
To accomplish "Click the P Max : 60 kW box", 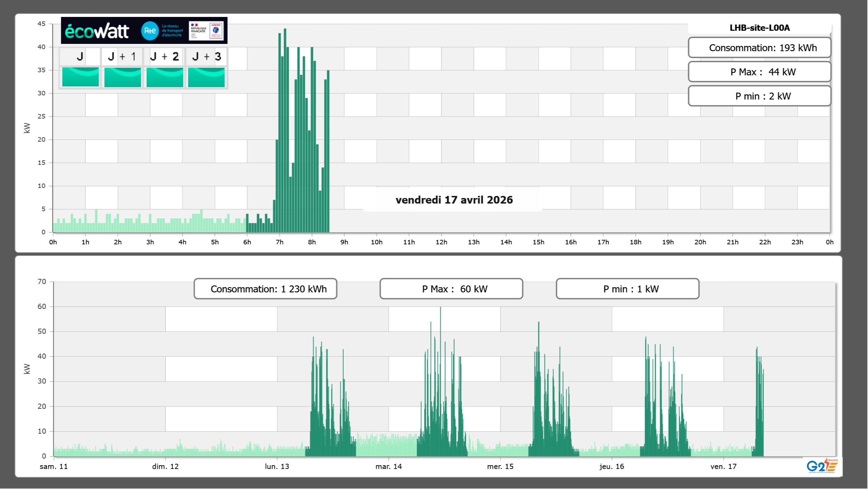I will coord(451,289).
